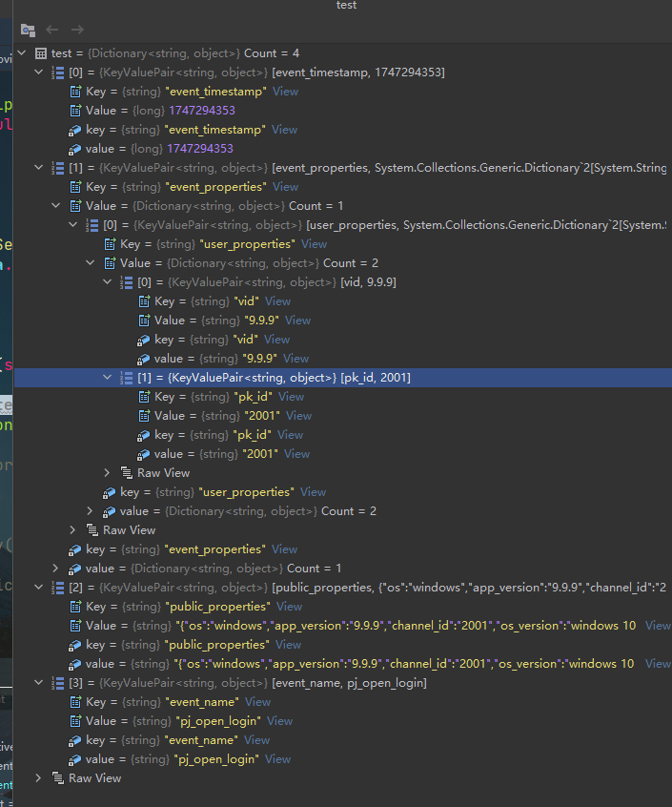The height and width of the screenshot is (807, 672).
Task: Click the field icon of lowercase key "user_properties"
Action: [109, 492]
